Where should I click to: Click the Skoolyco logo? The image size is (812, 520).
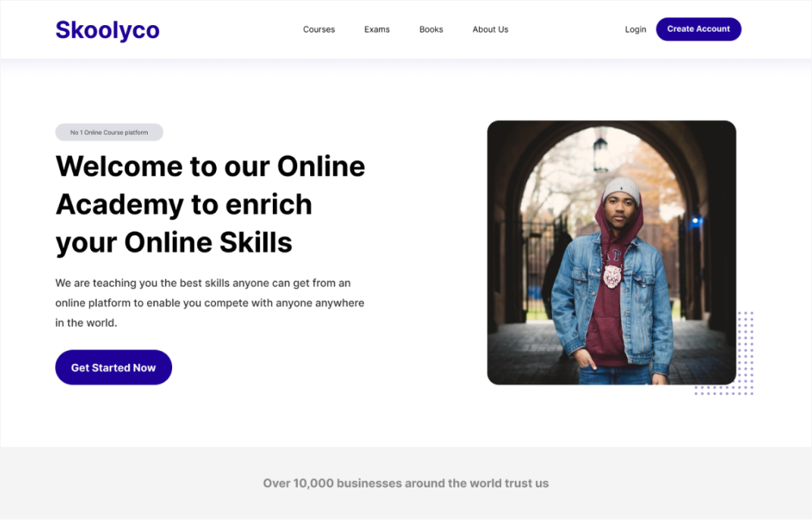107,30
